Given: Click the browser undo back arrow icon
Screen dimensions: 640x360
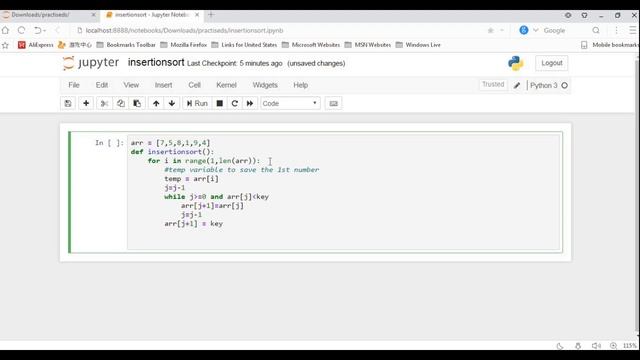Looking at the screenshot, I should pyautogui.click(x=38, y=30).
